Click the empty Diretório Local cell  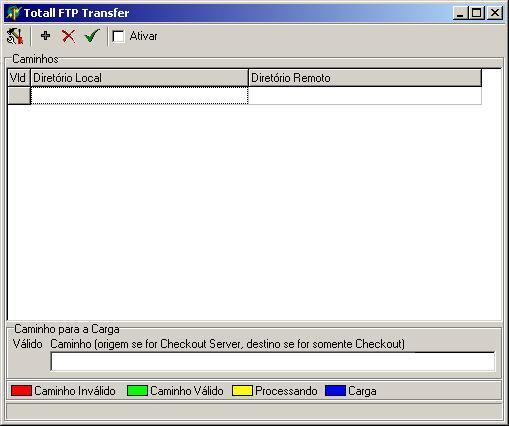(x=139, y=96)
